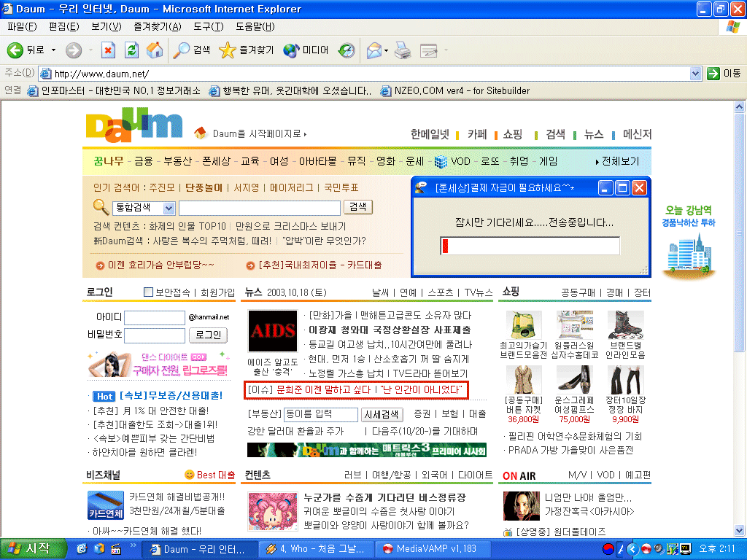Refresh the page with the green arrows icon
This screenshot has height=560, width=747.
coord(131,50)
